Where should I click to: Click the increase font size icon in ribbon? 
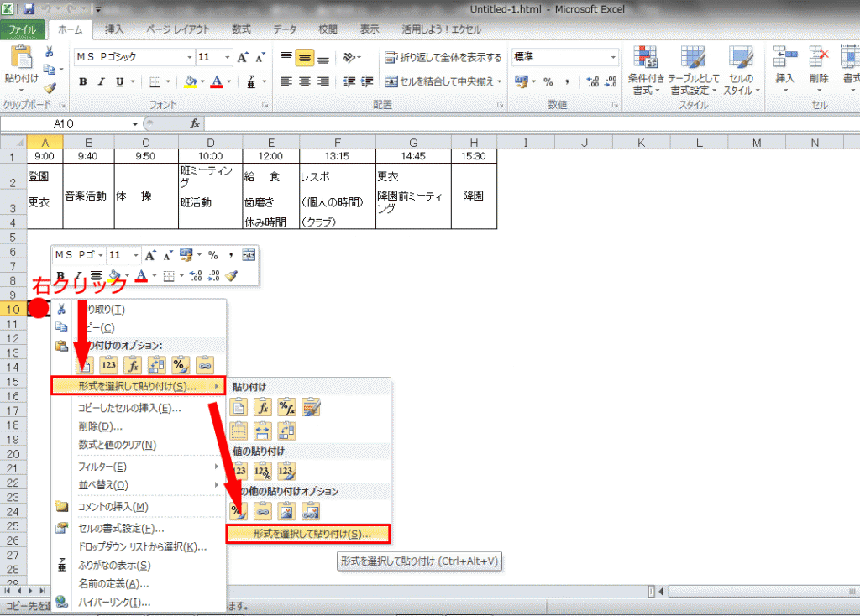click(244, 58)
